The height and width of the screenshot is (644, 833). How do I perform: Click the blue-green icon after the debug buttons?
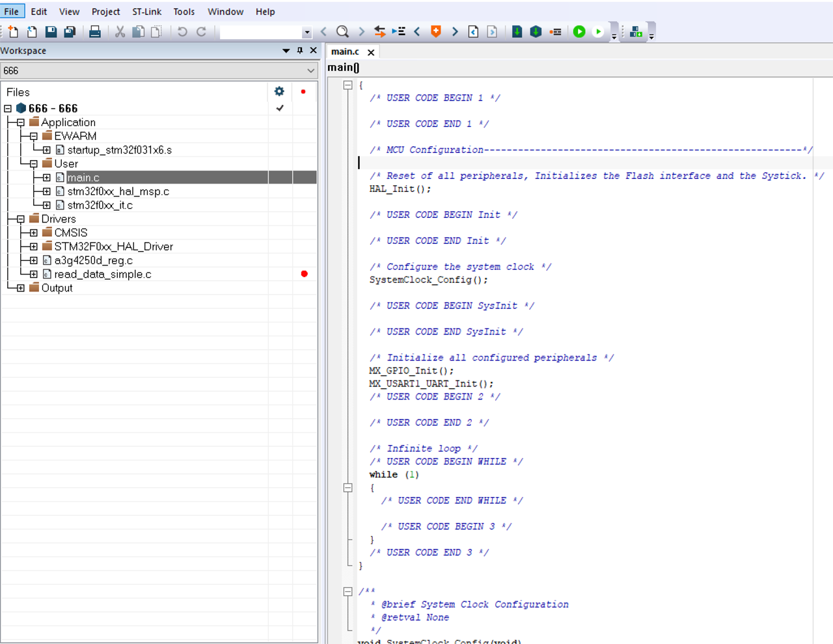(636, 31)
